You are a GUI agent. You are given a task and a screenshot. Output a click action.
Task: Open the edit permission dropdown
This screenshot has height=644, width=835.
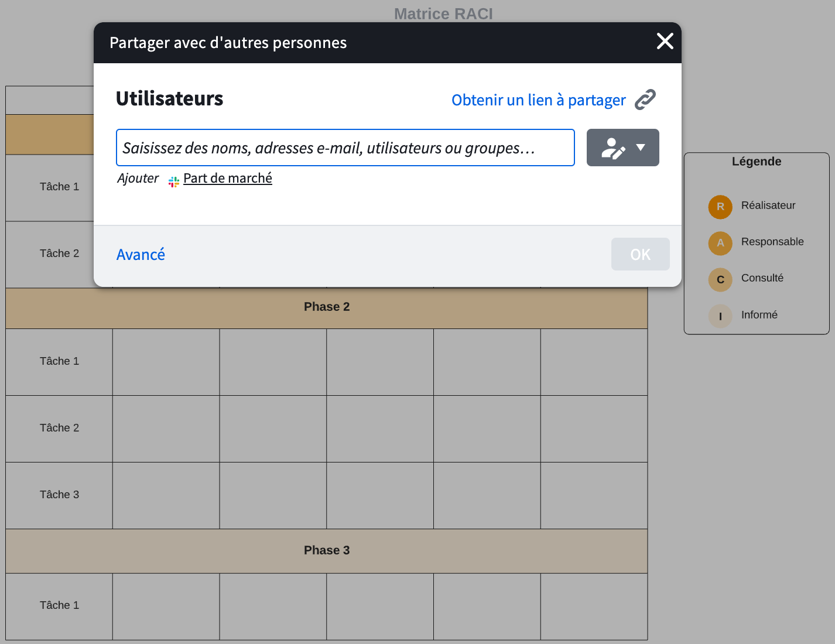[622, 148]
